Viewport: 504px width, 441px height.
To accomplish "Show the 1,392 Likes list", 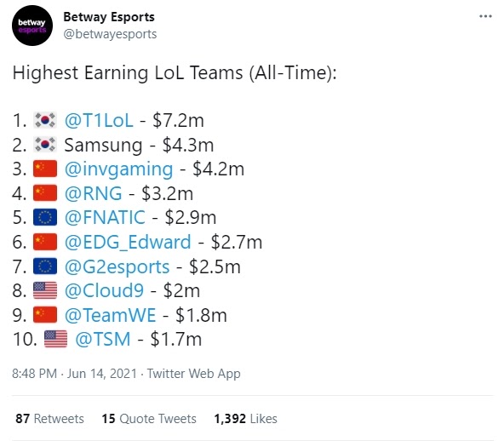I will [x=245, y=419].
